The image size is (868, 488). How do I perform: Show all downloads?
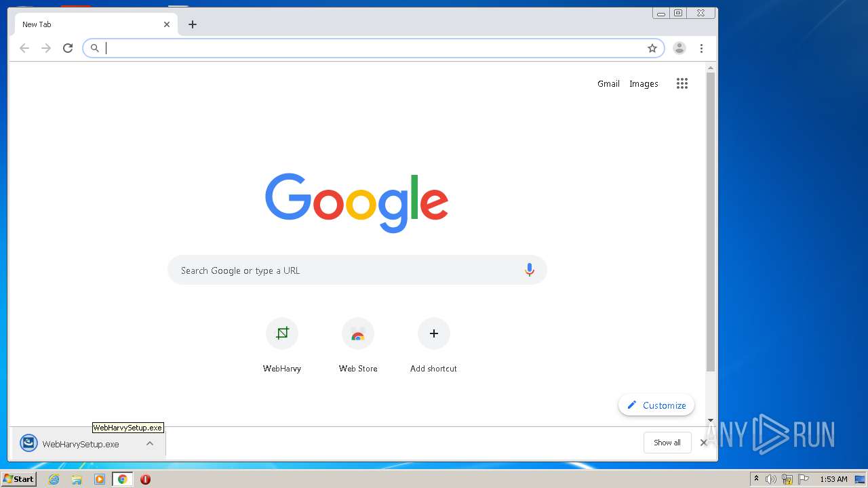click(667, 443)
